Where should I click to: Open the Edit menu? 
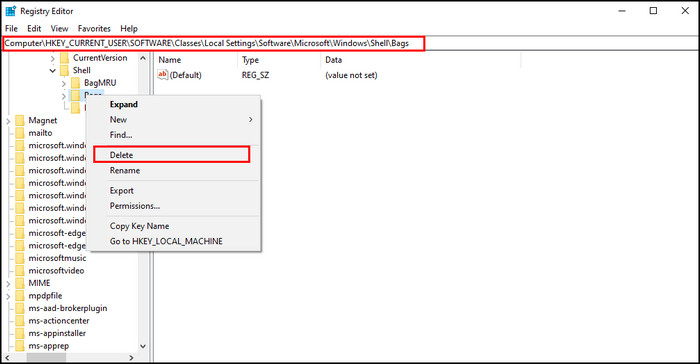tap(34, 29)
